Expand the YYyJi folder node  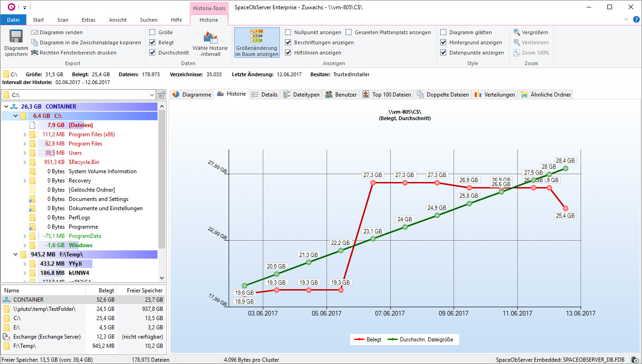(24, 264)
